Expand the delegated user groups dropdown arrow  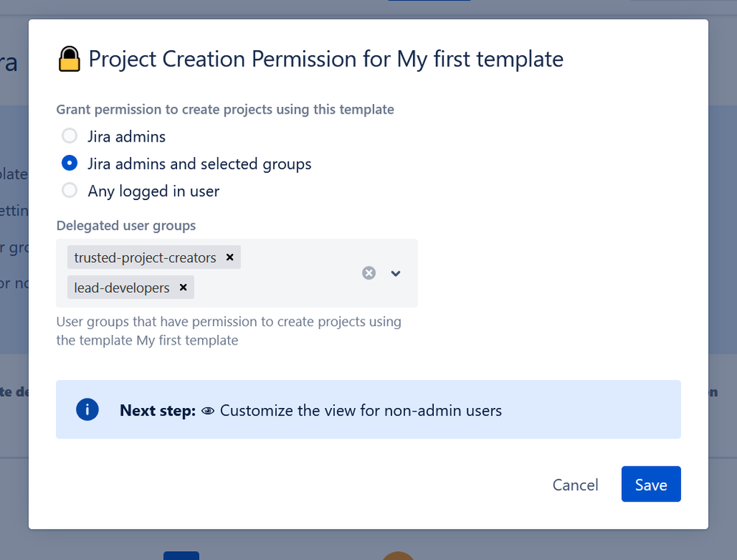coord(395,273)
